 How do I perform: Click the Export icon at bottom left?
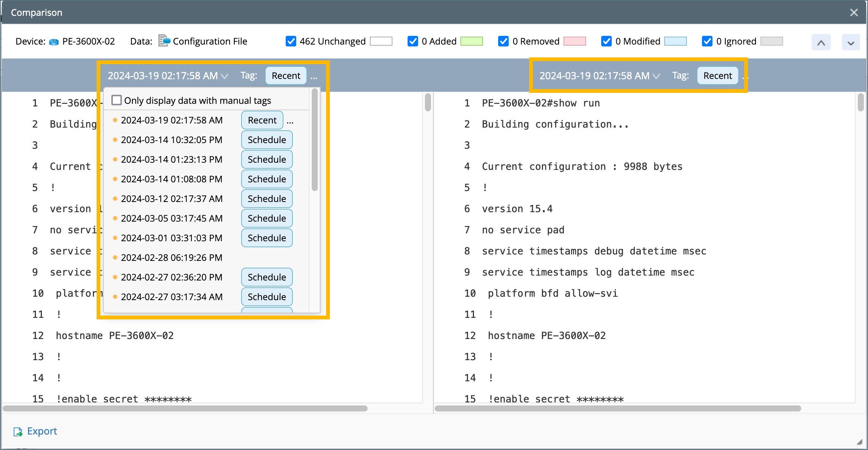[x=18, y=432]
